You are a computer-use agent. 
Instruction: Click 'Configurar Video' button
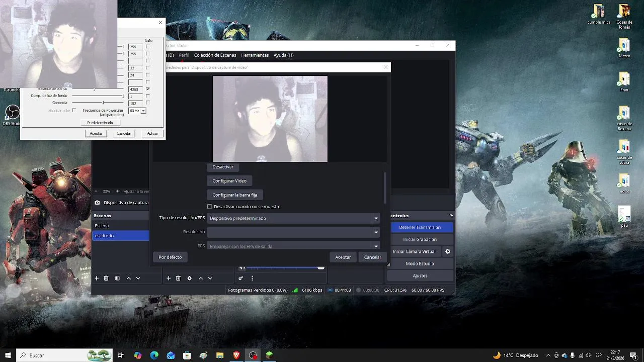[229, 181]
